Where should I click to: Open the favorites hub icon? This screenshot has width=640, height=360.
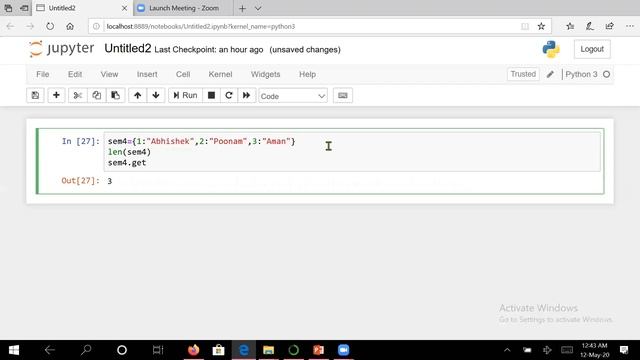pos(570,26)
